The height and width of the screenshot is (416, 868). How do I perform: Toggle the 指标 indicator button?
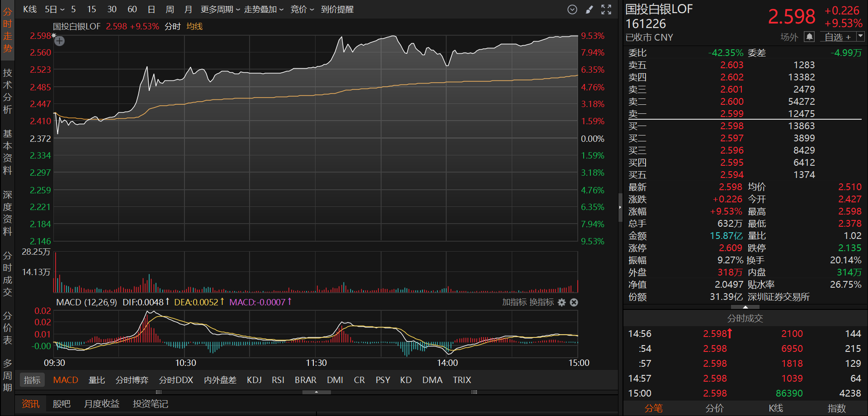click(x=32, y=380)
